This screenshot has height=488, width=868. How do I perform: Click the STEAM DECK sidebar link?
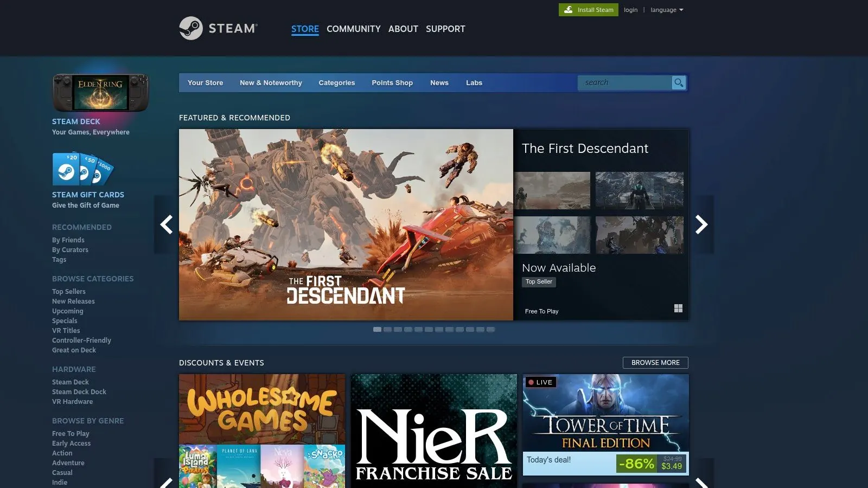(76, 121)
